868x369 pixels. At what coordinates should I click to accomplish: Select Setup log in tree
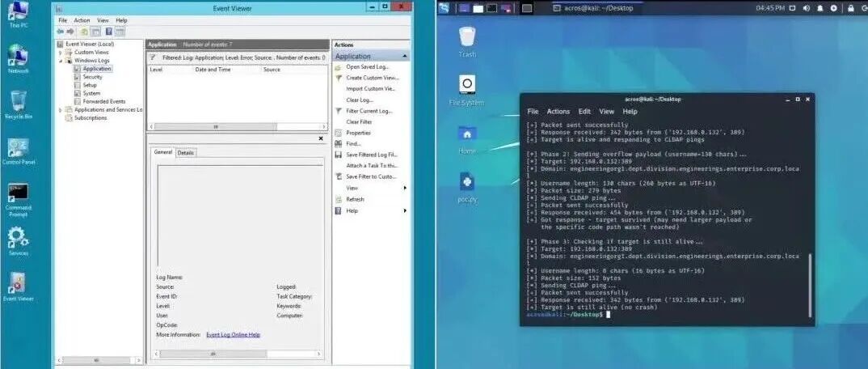[x=90, y=85]
